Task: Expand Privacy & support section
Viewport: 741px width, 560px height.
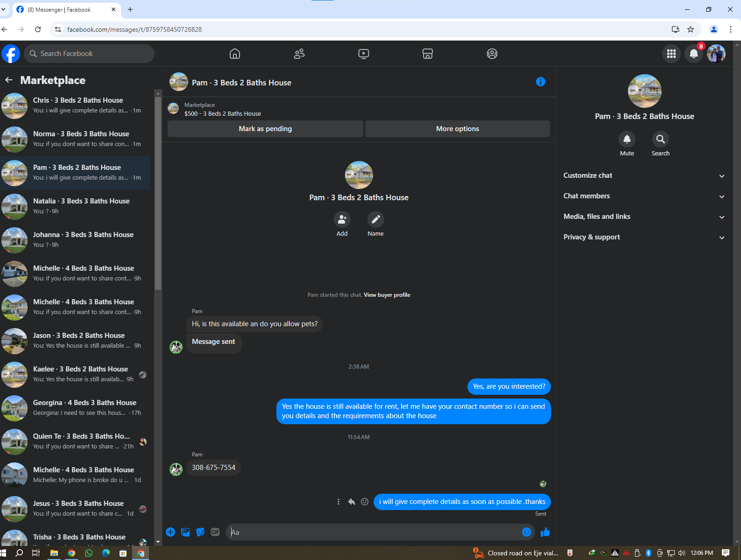Action: [x=644, y=237]
